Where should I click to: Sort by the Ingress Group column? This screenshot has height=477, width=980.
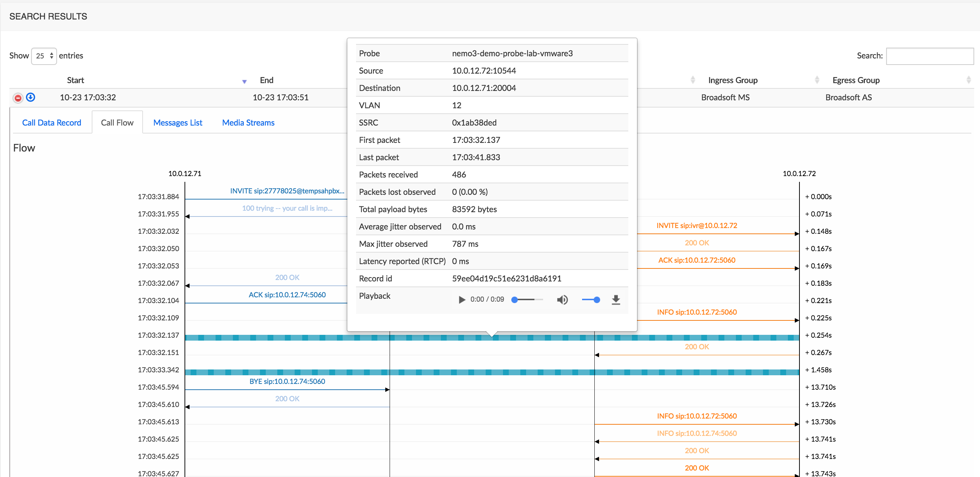click(x=732, y=80)
